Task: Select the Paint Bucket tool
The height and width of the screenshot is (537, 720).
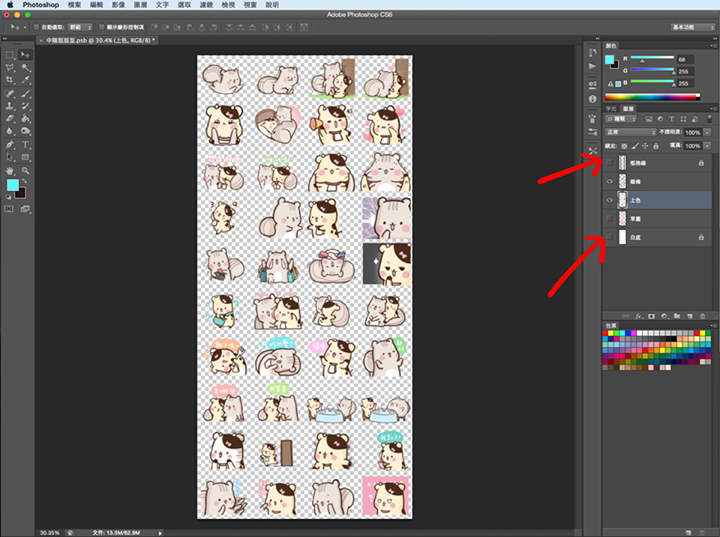Action: pos(25,119)
